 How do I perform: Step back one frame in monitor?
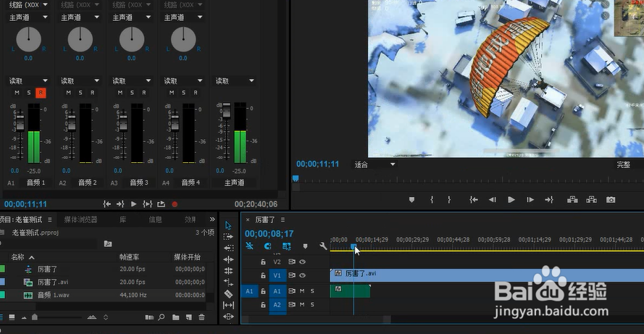pos(492,200)
